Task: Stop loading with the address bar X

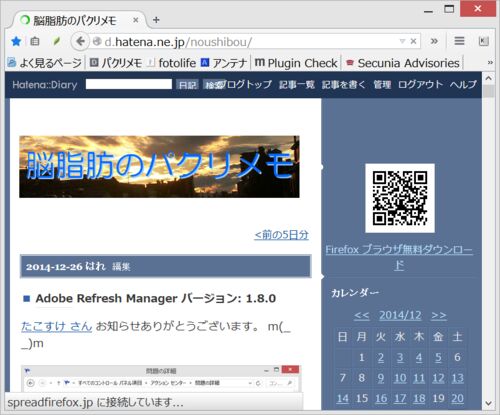Action: (413, 41)
